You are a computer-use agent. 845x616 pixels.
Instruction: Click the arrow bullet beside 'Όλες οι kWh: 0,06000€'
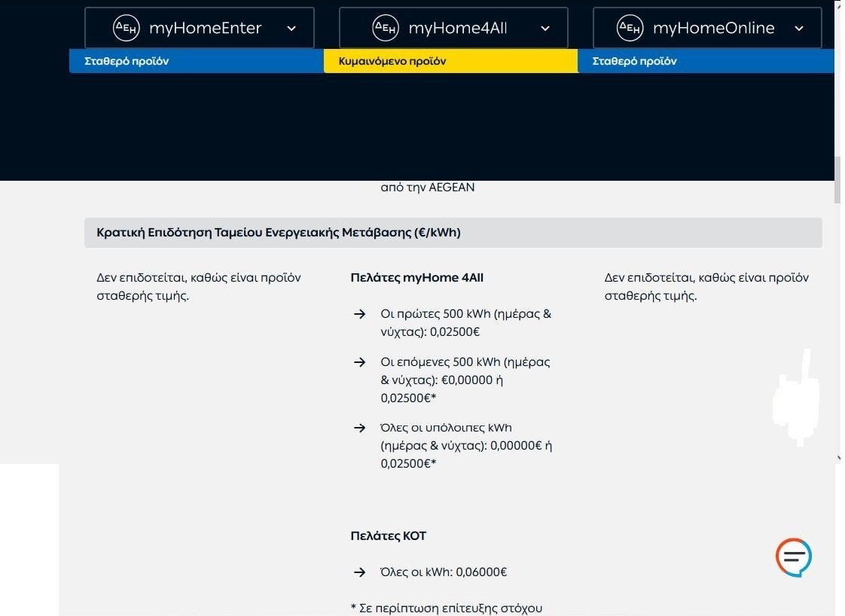point(359,572)
